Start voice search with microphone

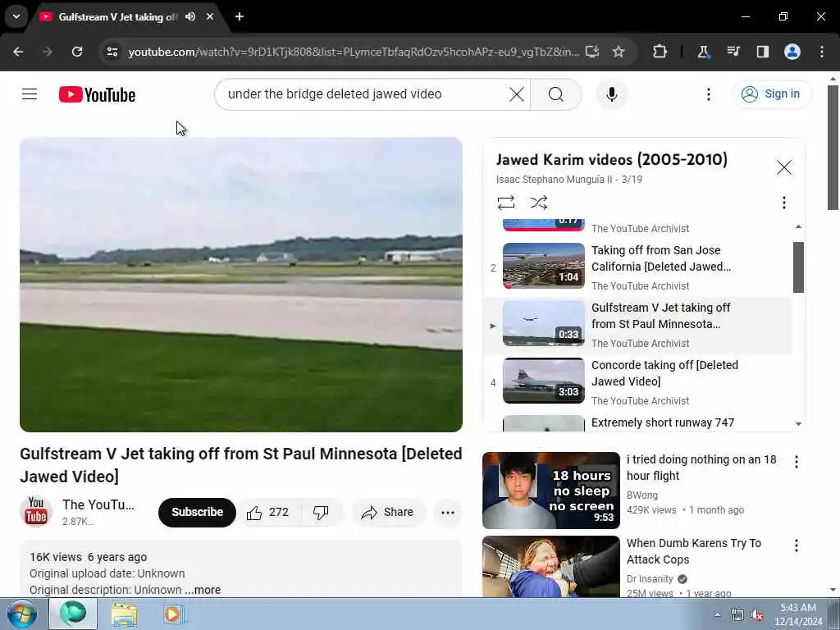coord(611,94)
